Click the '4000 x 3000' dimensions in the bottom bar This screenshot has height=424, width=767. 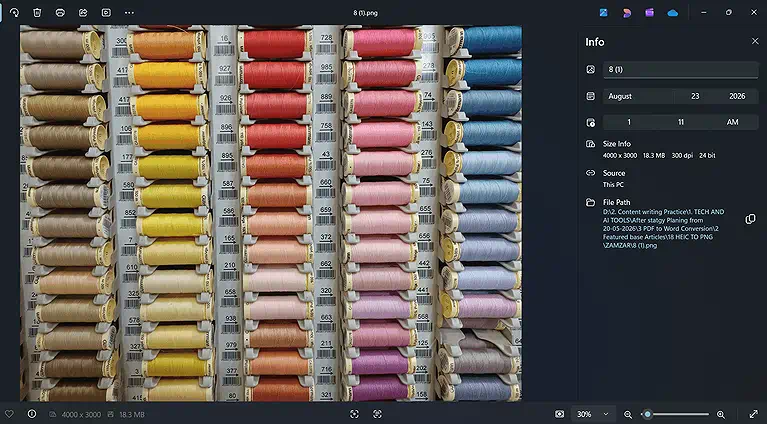tap(81, 415)
